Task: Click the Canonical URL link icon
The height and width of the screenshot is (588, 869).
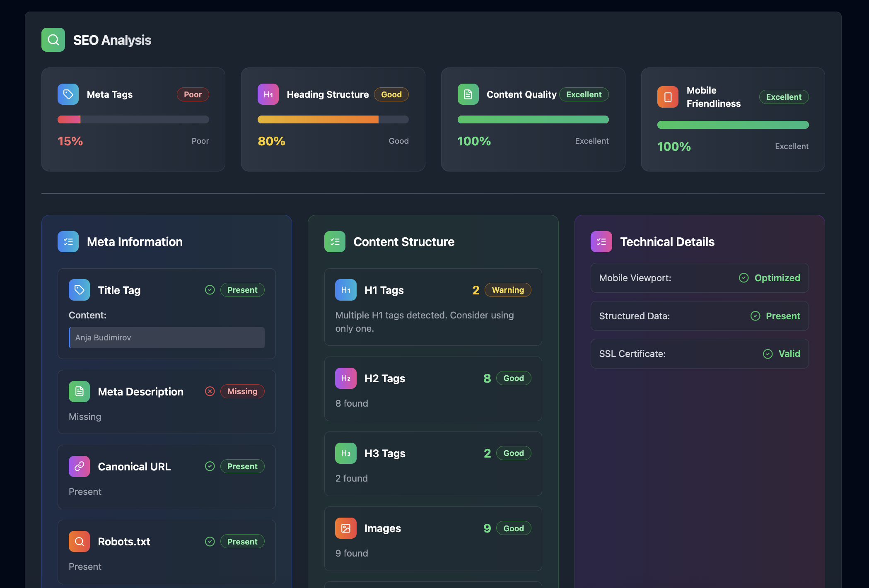Action: tap(79, 466)
